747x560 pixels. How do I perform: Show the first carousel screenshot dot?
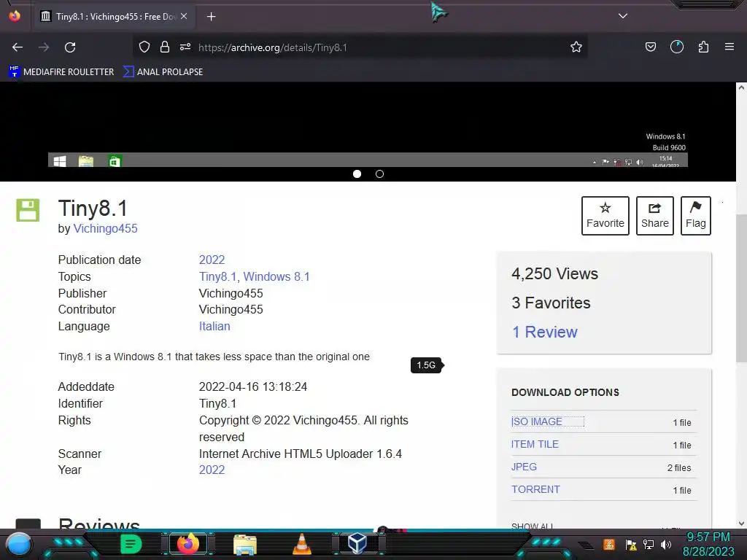(357, 174)
